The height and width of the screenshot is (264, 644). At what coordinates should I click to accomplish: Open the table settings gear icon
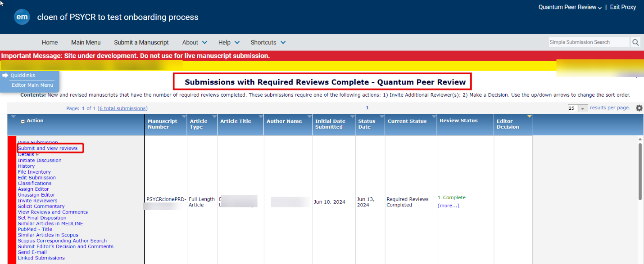coord(639,108)
